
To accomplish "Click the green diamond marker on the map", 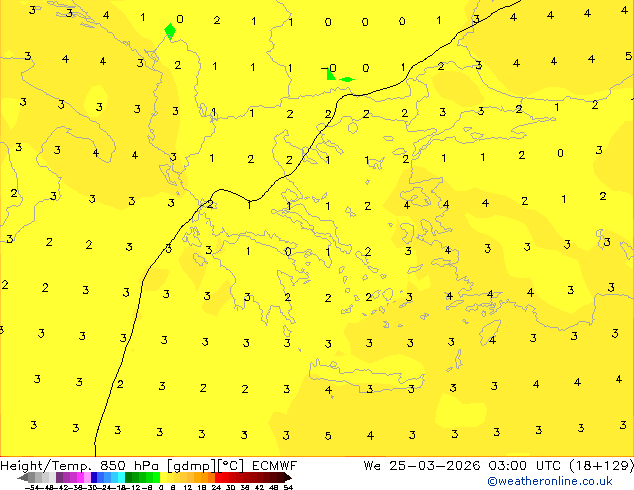I will pos(170,31).
